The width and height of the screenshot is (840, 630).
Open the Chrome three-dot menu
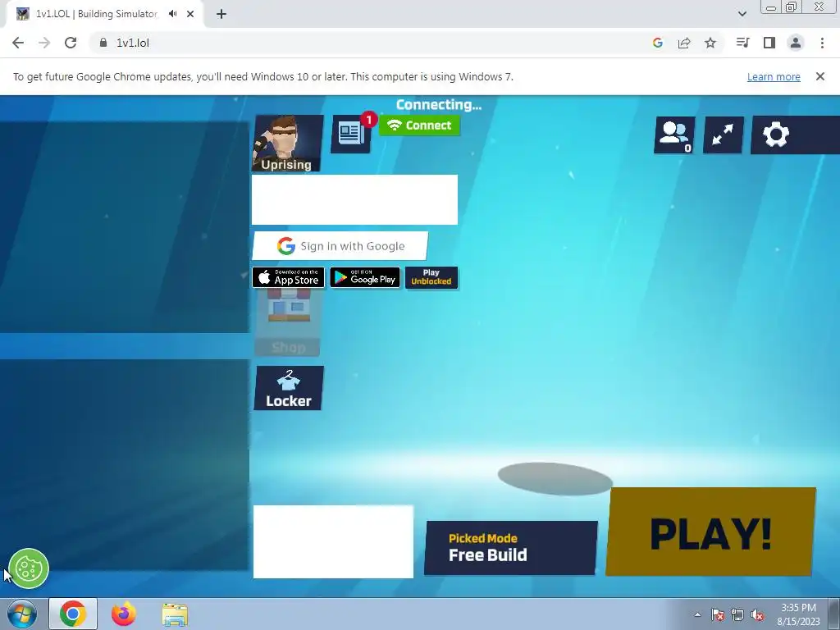(x=822, y=43)
